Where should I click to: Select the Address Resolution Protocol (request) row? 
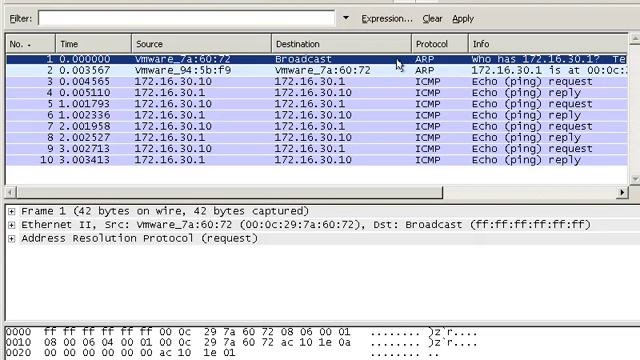click(140, 238)
